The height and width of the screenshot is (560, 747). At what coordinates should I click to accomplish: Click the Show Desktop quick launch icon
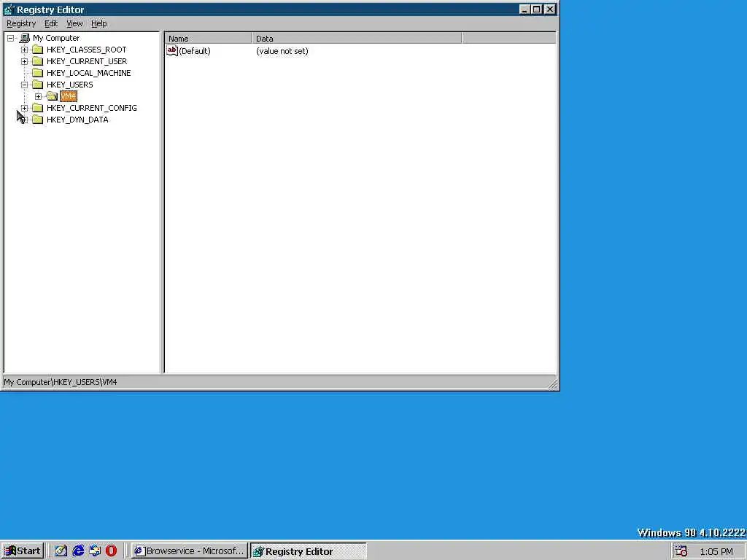[x=61, y=551]
